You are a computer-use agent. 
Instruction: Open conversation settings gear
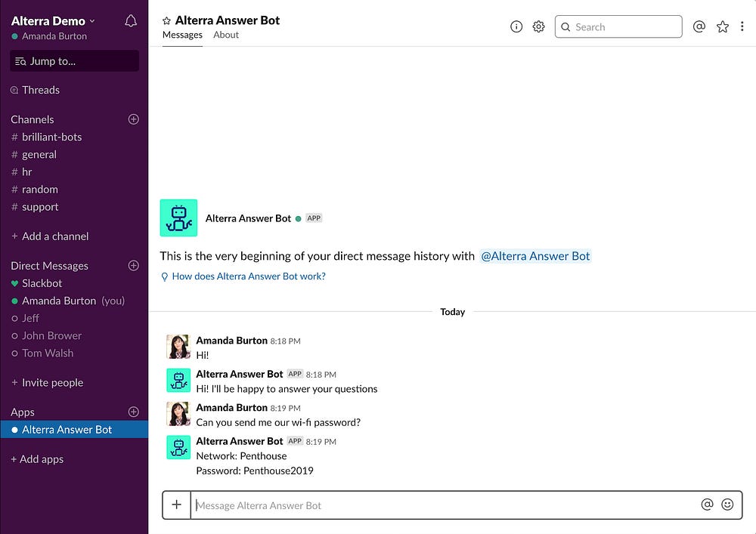[538, 26]
